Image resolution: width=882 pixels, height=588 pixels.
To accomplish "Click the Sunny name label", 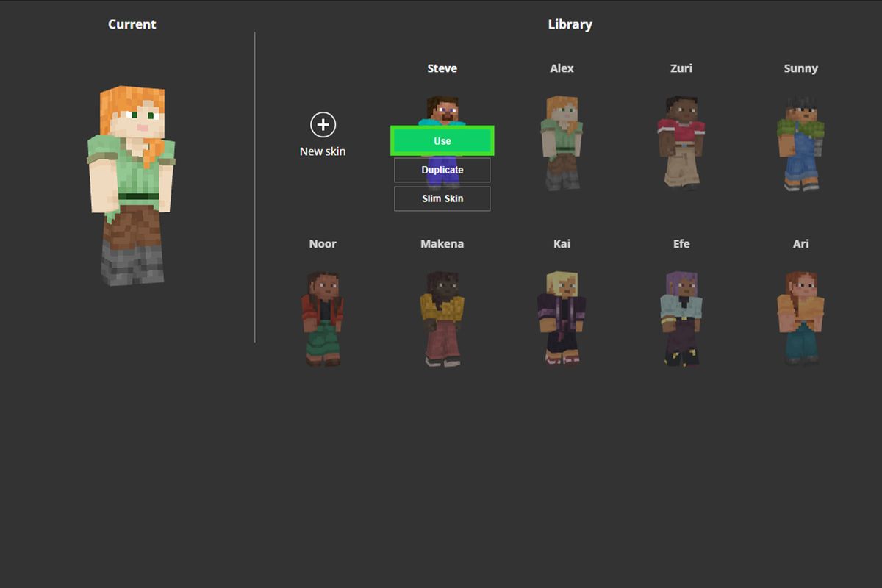I will click(801, 68).
